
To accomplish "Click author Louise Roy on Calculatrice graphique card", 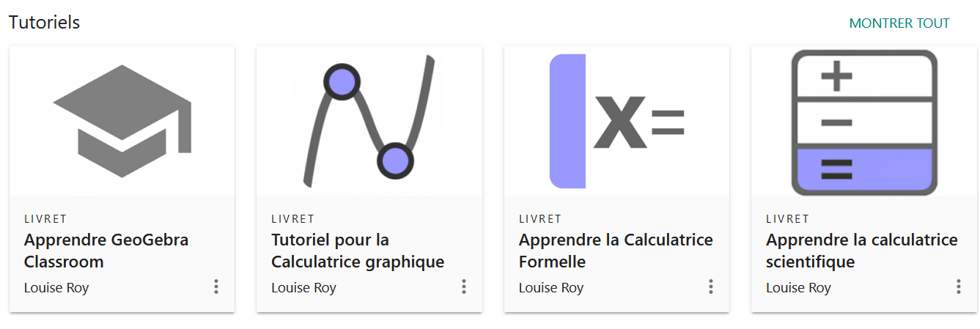I will [x=303, y=288].
